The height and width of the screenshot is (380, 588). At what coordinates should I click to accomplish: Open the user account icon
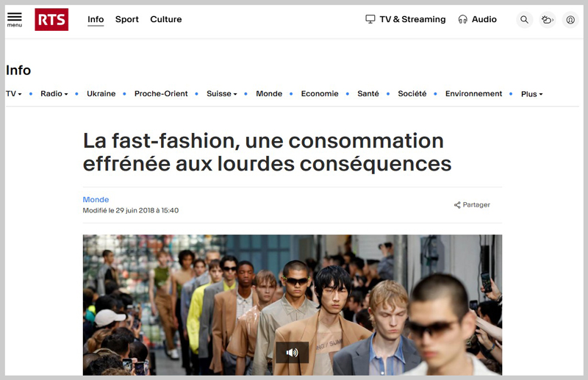click(570, 20)
